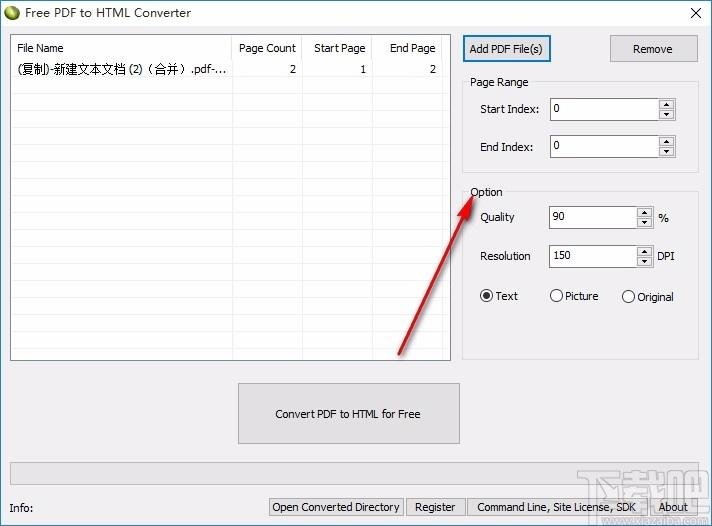Open Converted Directory
Image resolution: width=712 pixels, height=526 pixels.
(x=336, y=507)
